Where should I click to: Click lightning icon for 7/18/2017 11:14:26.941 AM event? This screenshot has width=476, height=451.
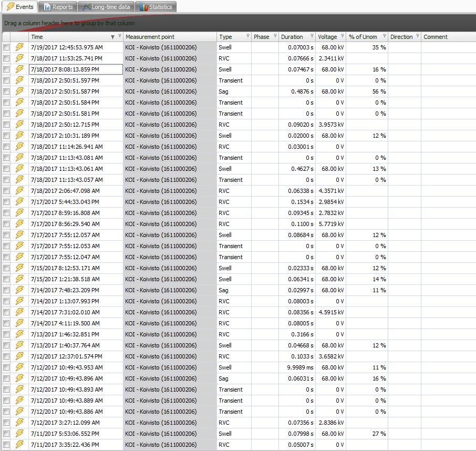coord(19,146)
